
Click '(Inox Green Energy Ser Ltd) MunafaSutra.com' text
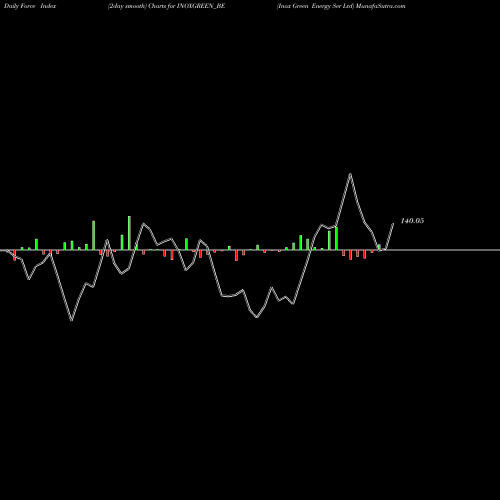click(341, 6)
